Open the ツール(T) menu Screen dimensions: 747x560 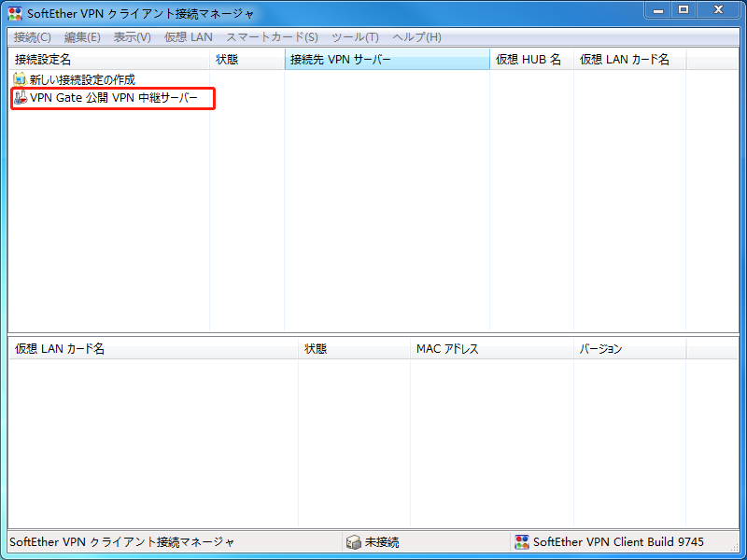click(x=355, y=37)
